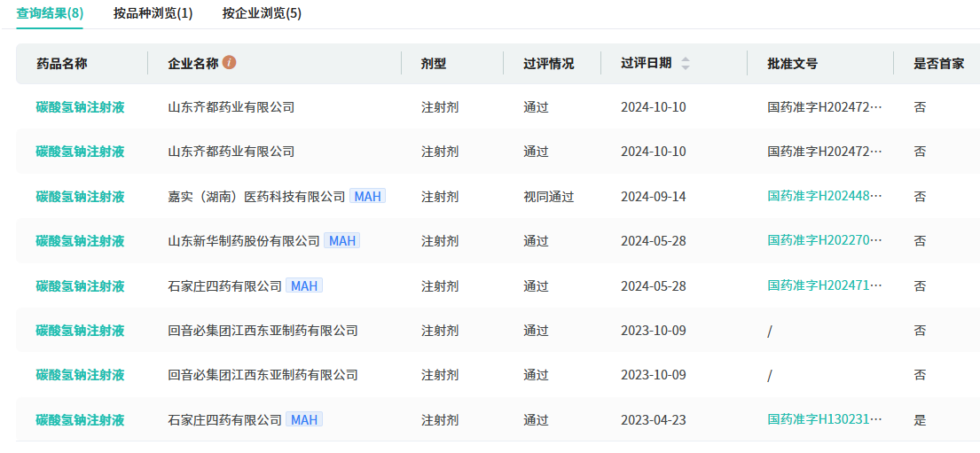Open approval number 国药准字H130231 link
The width and height of the screenshot is (980, 453).
825,419
